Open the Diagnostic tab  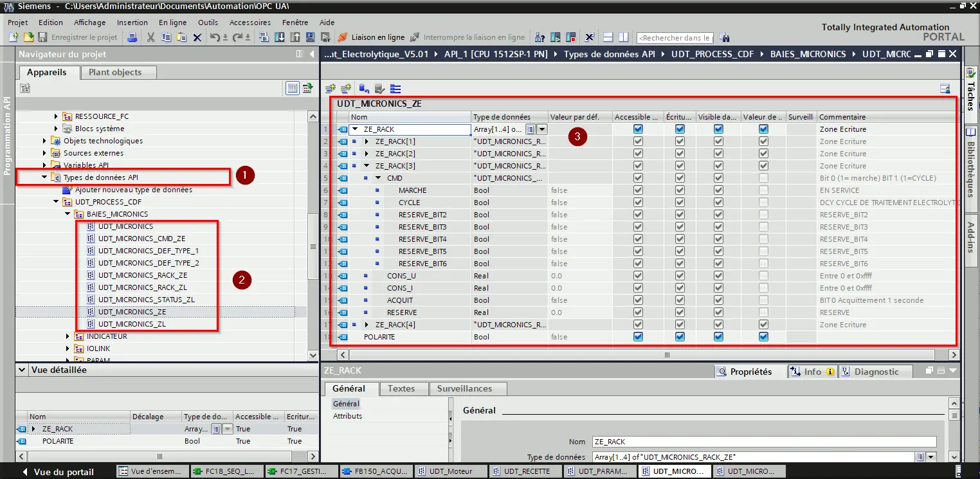click(876, 372)
